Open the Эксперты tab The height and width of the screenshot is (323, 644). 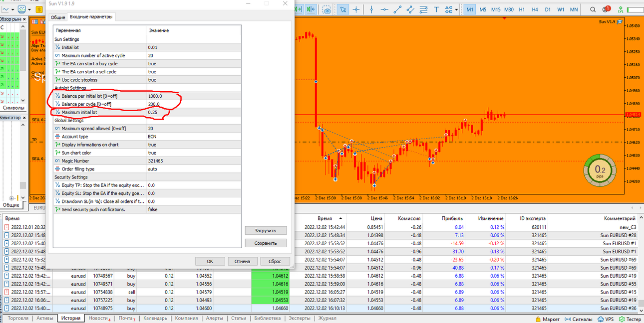300,318
